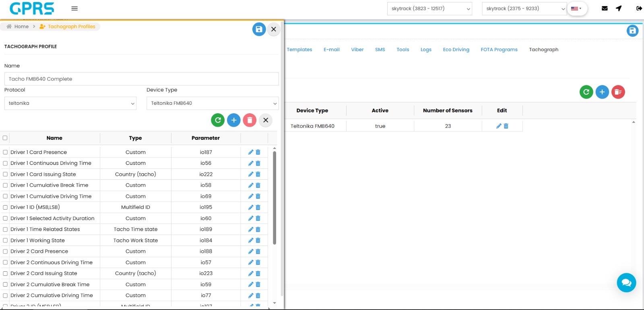Toggle the select-all checkbox in sensor table header
Viewport: 644px width, 310px height.
coord(5,138)
